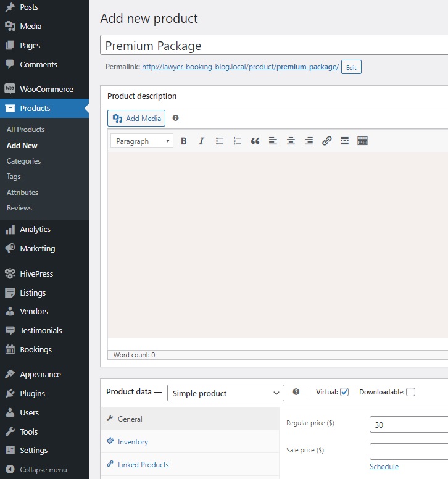Click the Testimonials speech icon

click(10, 330)
